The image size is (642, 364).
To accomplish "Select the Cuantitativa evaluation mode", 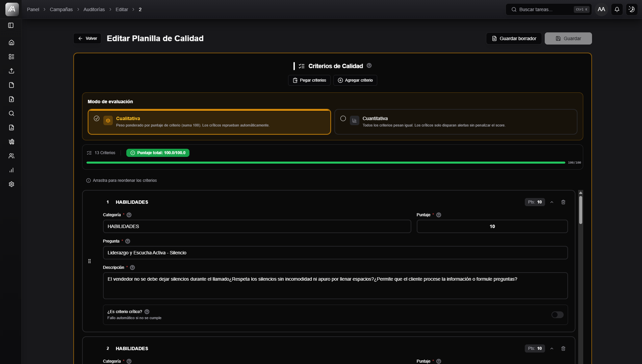I will click(x=456, y=122).
